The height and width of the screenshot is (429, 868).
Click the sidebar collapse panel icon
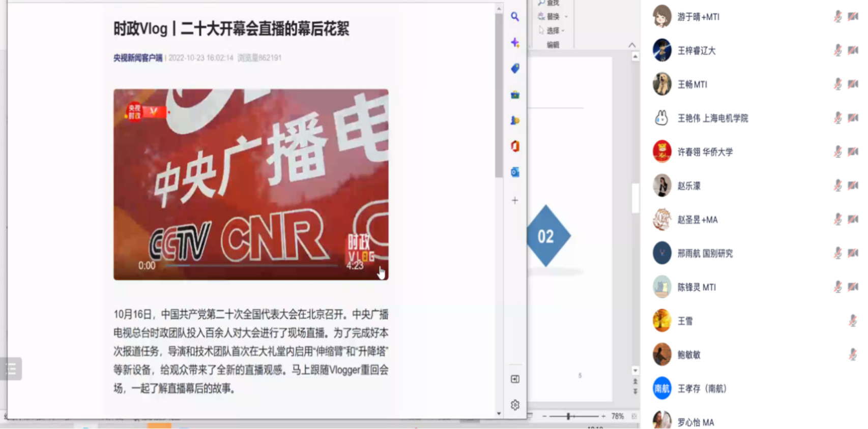click(515, 379)
